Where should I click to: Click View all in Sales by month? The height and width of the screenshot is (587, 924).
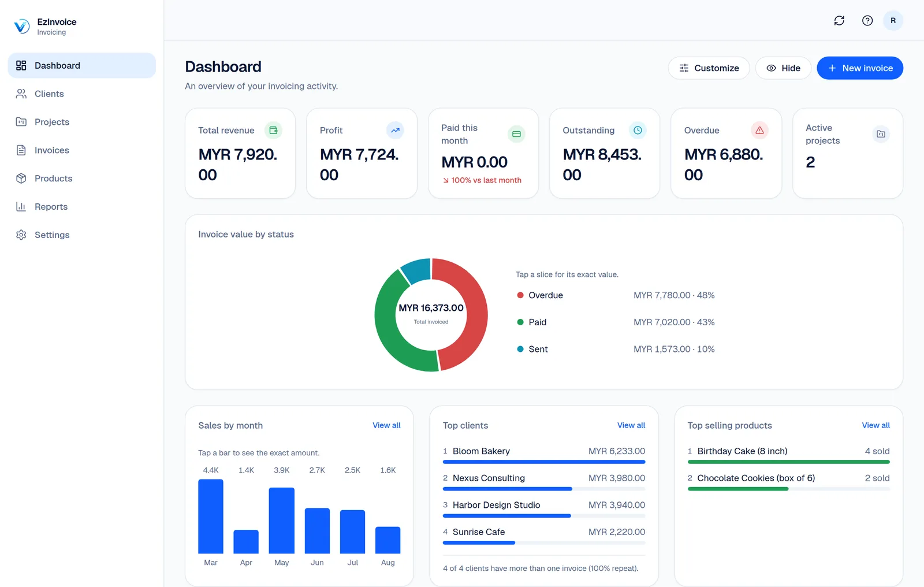386,425
